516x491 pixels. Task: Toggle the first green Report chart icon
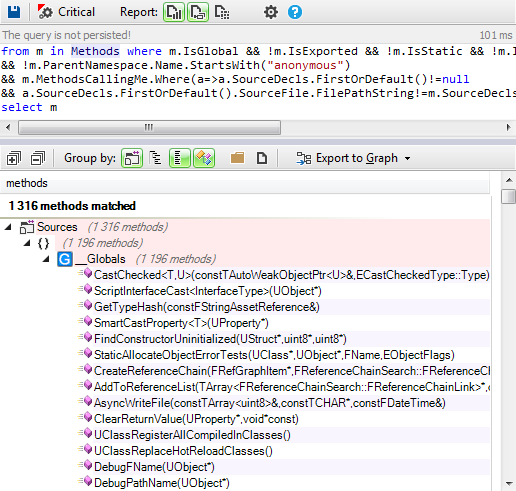174,12
